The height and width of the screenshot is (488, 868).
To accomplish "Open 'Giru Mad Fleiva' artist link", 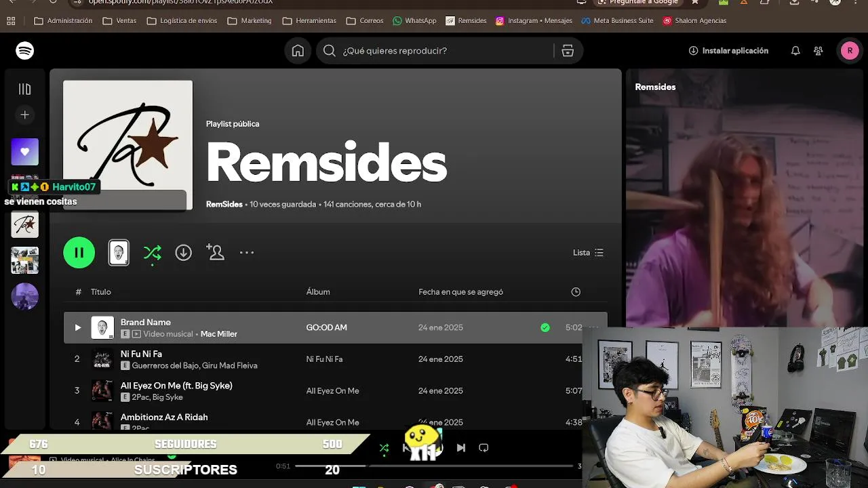I will (x=230, y=366).
